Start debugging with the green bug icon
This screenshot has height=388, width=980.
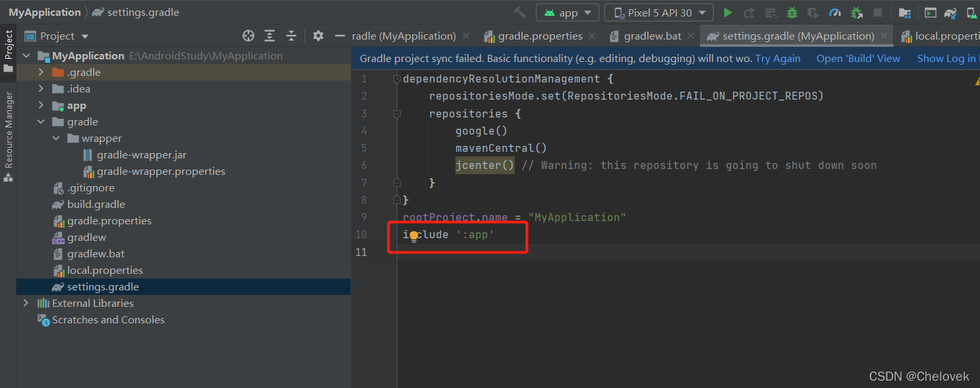click(792, 13)
